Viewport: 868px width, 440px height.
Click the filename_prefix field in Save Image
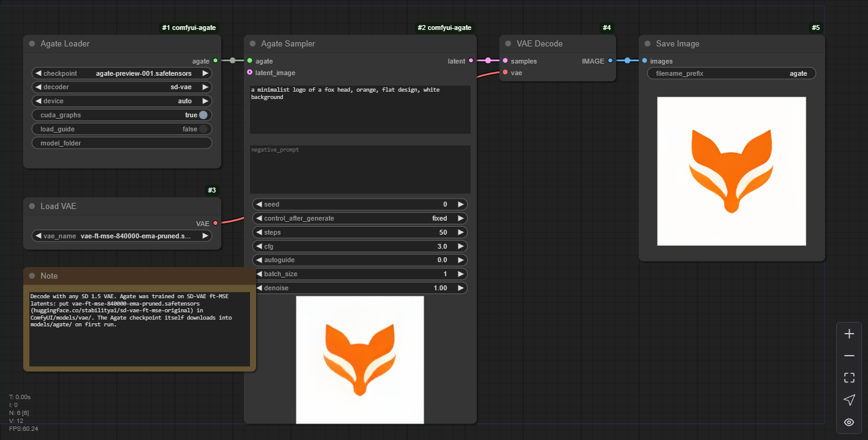click(x=732, y=73)
